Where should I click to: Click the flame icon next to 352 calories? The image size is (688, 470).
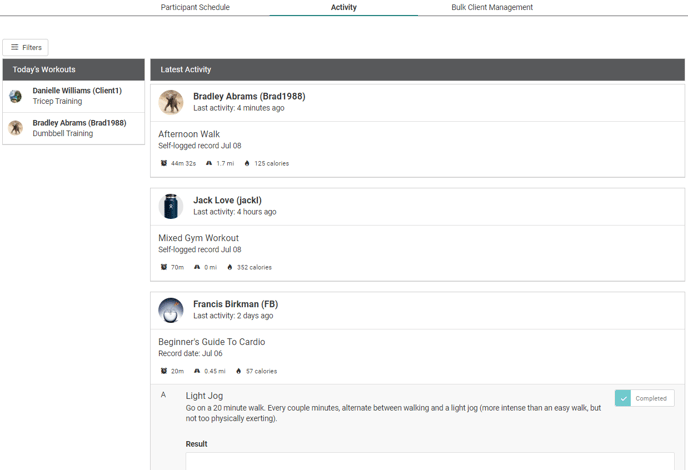click(230, 267)
